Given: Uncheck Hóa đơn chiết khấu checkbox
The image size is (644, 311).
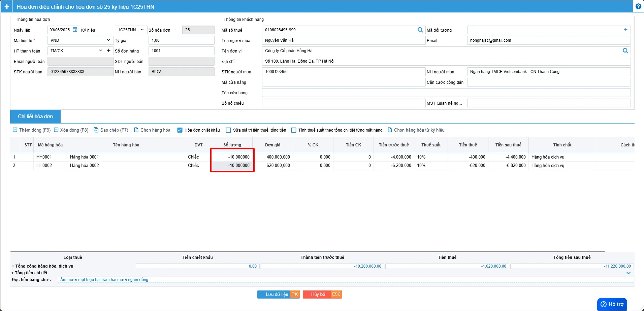Looking at the screenshot, I should 180,130.
